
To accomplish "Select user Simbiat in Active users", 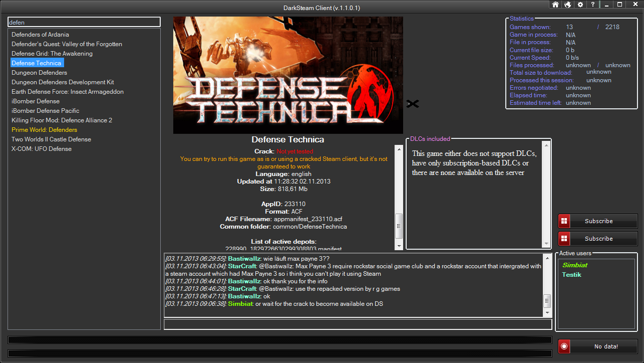I will pos(575,265).
